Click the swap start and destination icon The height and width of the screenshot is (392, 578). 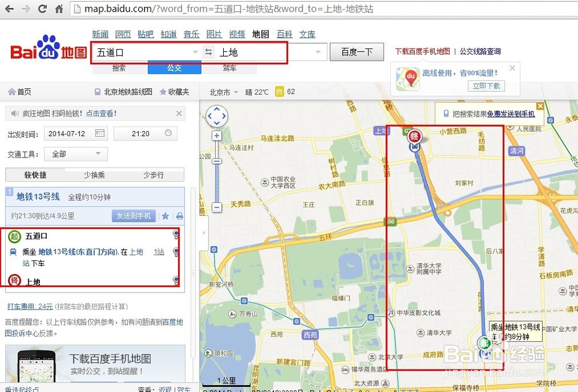click(209, 52)
